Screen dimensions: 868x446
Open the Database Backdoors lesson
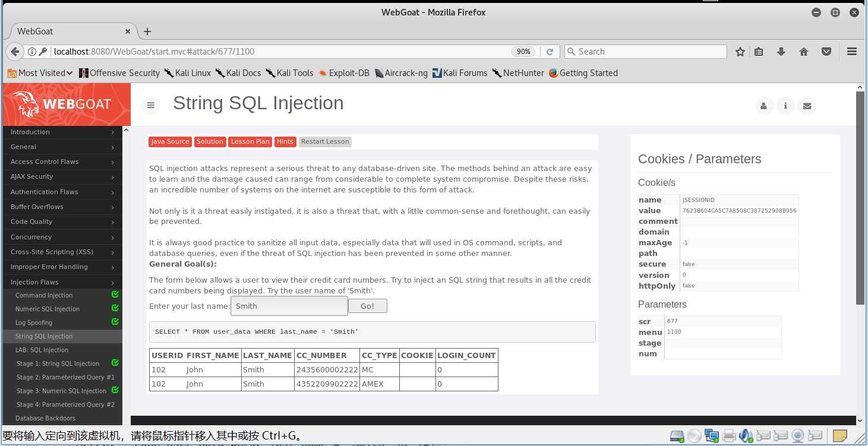(x=45, y=418)
